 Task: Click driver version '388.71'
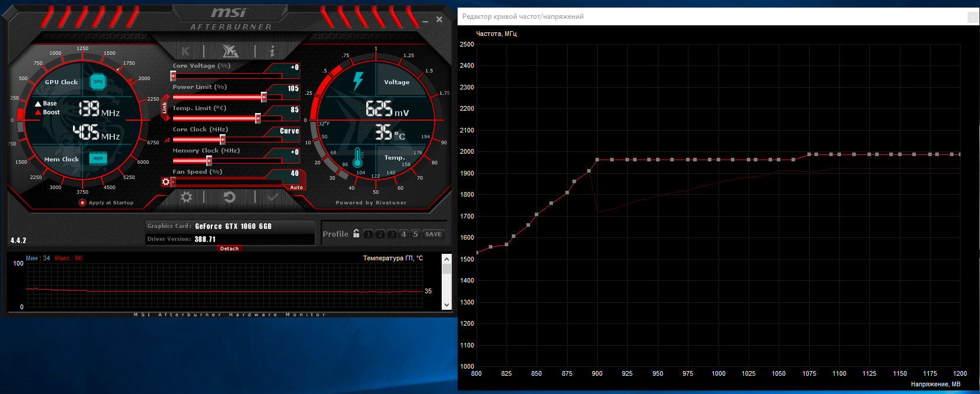205,239
